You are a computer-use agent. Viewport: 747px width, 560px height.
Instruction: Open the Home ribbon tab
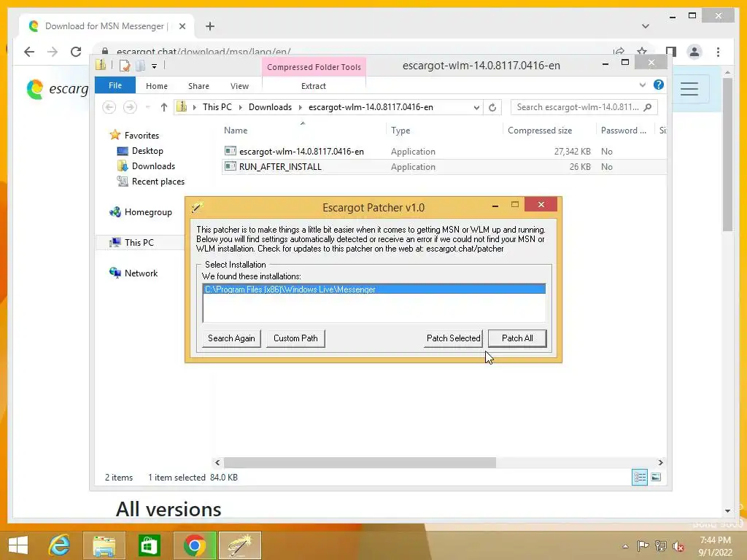coord(157,86)
